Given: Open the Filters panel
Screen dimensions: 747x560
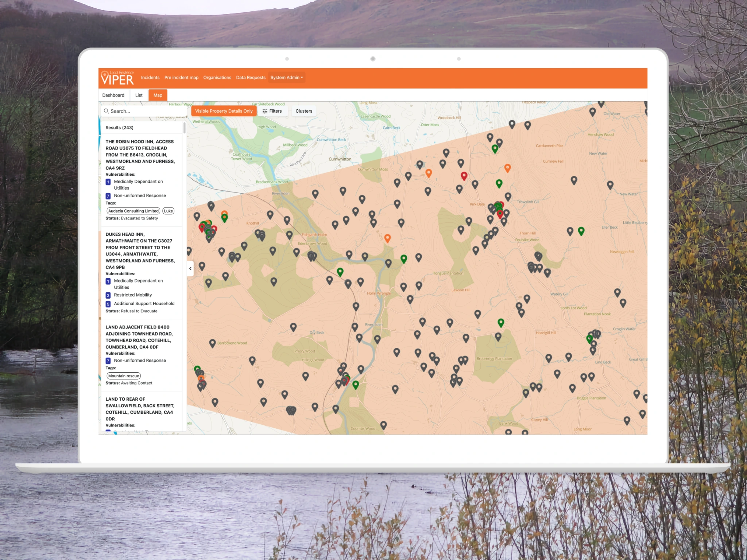Looking at the screenshot, I should coord(272,111).
